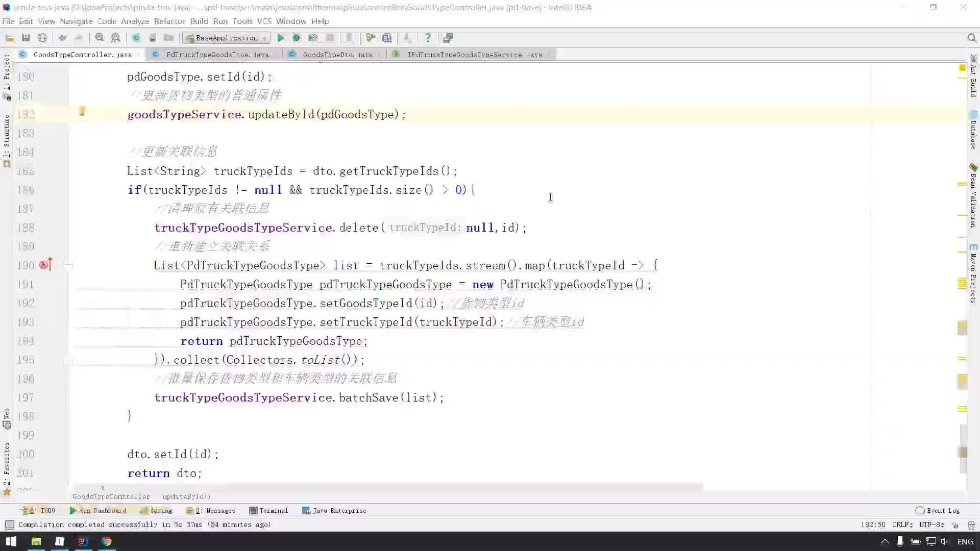
Task: Open File Explorer from the taskbar
Action: [x=36, y=541]
